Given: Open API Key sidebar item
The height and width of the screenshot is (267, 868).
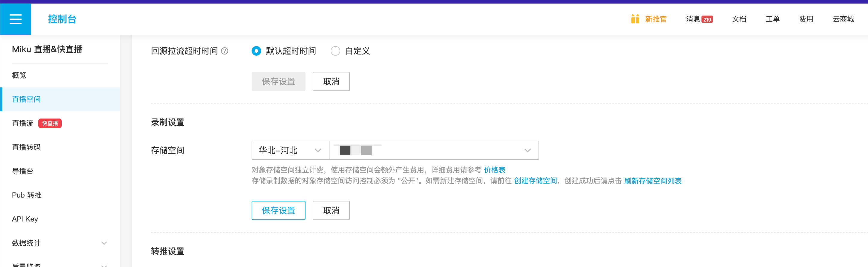Looking at the screenshot, I should click(60, 219).
